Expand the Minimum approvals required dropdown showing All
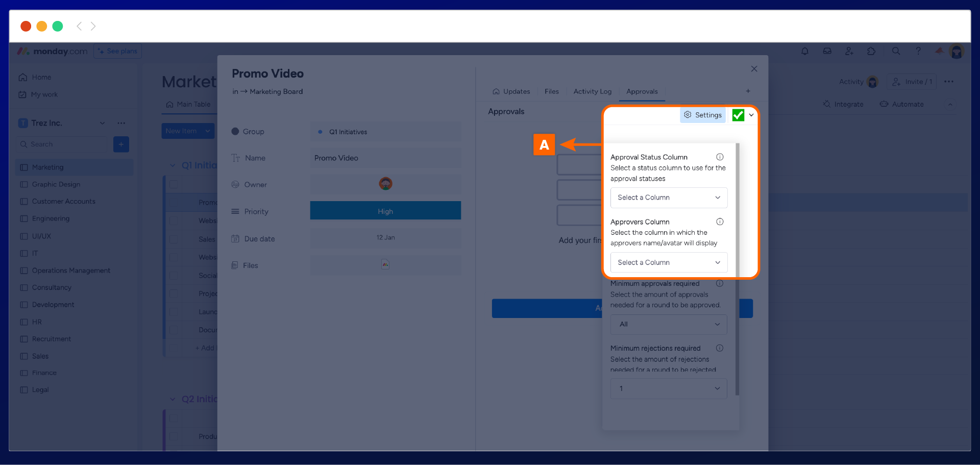The image size is (980, 465). click(669, 324)
